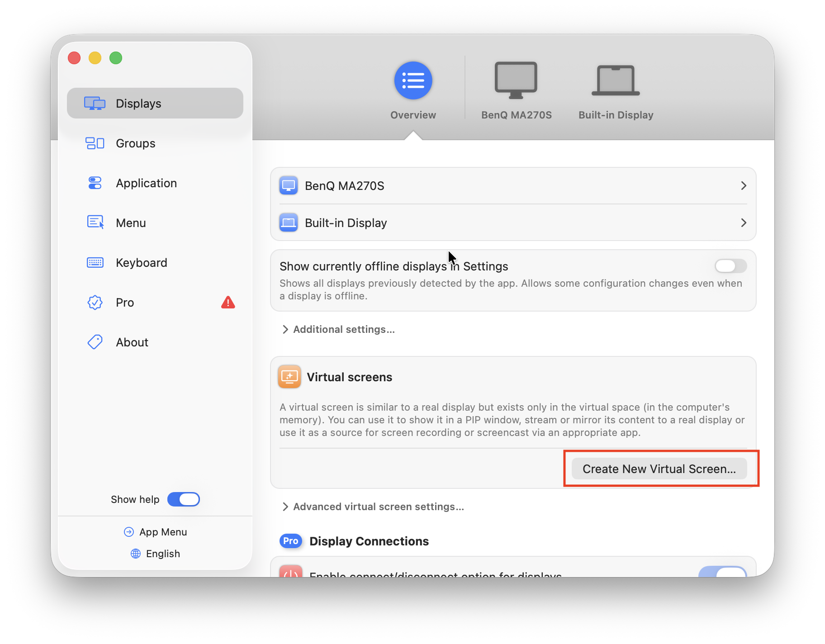Click the Virtual screens heading
825x644 pixels.
tap(350, 377)
